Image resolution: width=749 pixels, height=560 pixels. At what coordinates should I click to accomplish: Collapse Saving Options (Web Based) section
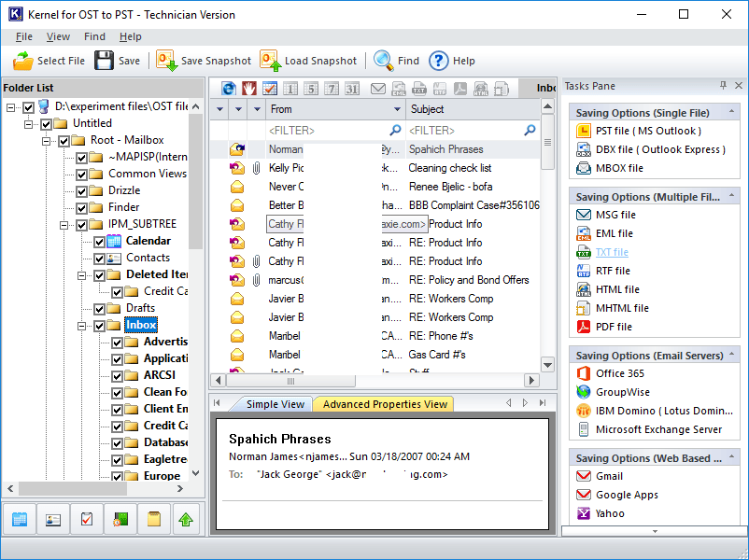pyautogui.click(x=731, y=457)
